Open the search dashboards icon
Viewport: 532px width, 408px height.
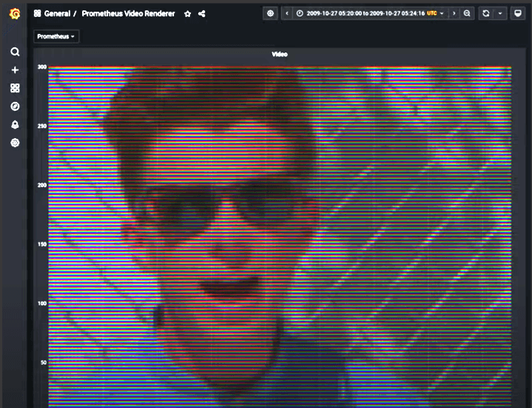click(15, 52)
